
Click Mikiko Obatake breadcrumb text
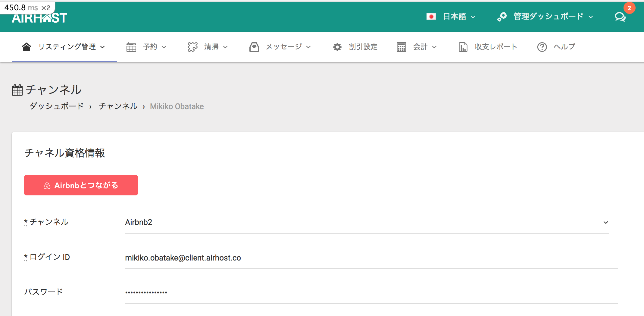pyautogui.click(x=177, y=106)
